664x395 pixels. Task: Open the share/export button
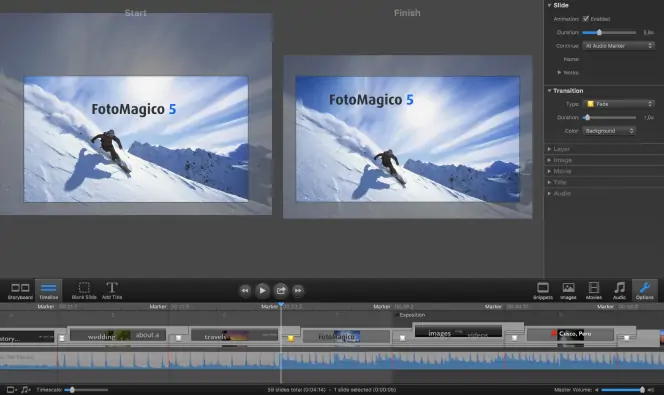click(281, 290)
